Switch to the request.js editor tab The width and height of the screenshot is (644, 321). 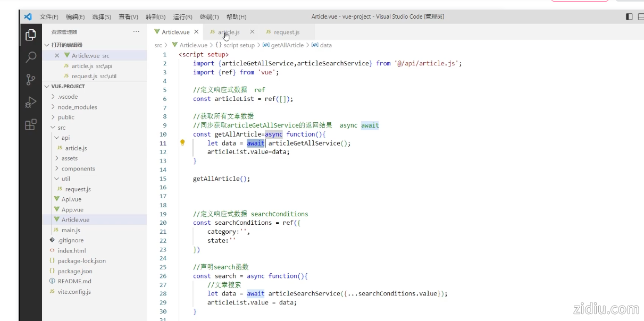pyautogui.click(x=286, y=32)
